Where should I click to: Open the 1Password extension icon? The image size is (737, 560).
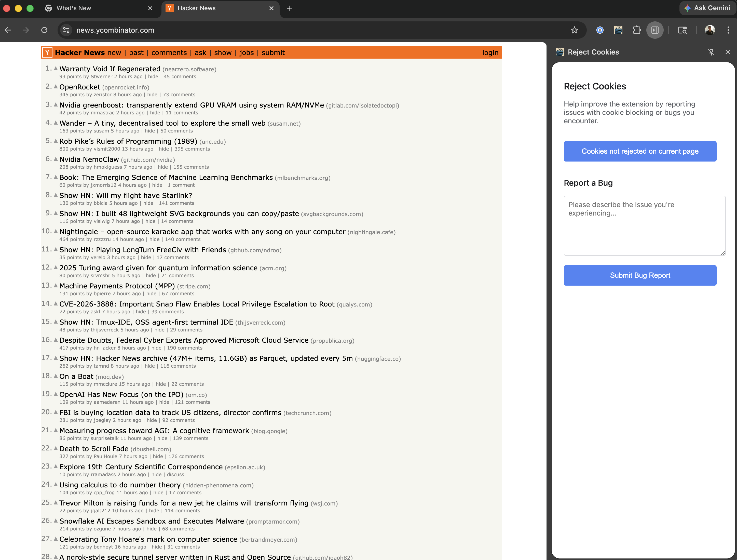pos(600,30)
